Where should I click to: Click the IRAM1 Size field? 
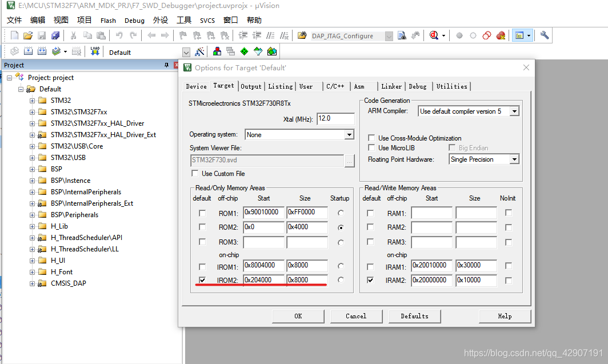(x=476, y=266)
